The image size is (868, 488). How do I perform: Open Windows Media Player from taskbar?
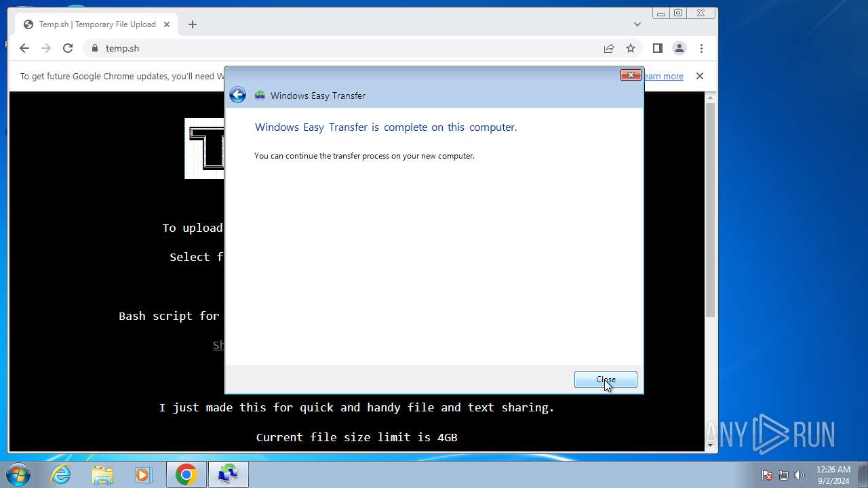tap(143, 474)
